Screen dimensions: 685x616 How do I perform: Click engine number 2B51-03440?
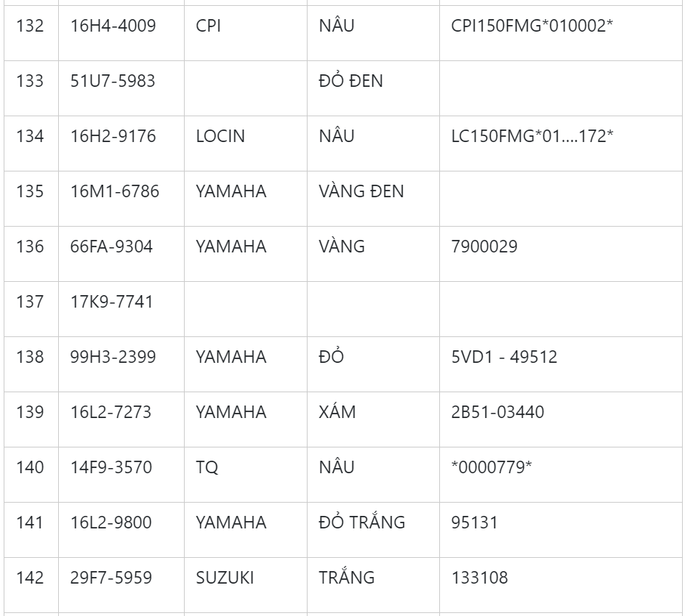tap(497, 412)
